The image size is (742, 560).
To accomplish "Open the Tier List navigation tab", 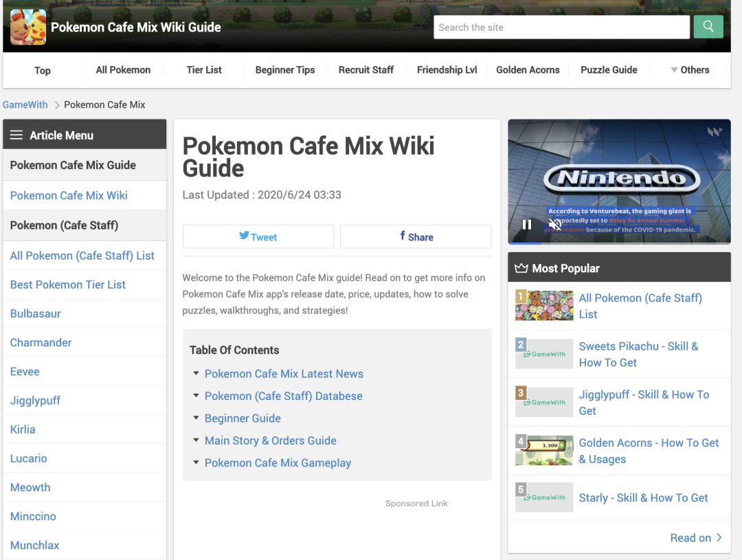I will [x=204, y=70].
